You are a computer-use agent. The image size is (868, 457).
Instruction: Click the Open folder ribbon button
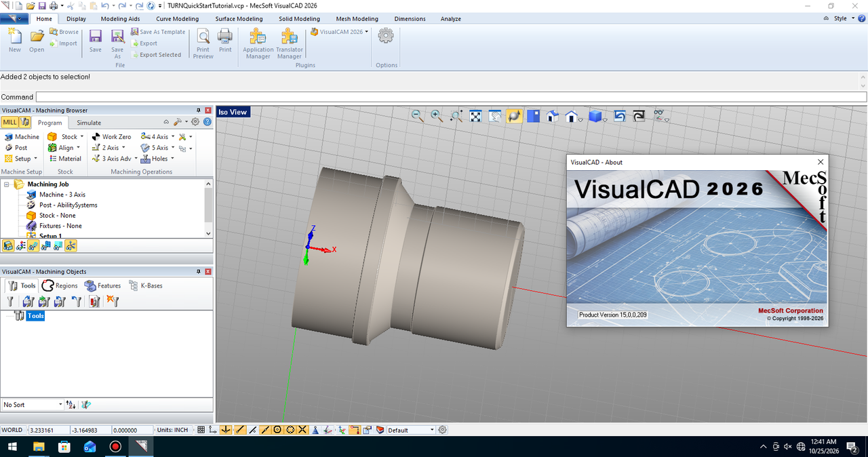tap(37, 41)
